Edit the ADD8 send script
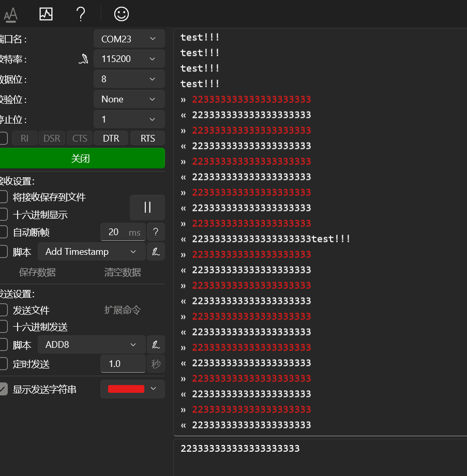Screen dimensions: 467x476 (x=156, y=345)
